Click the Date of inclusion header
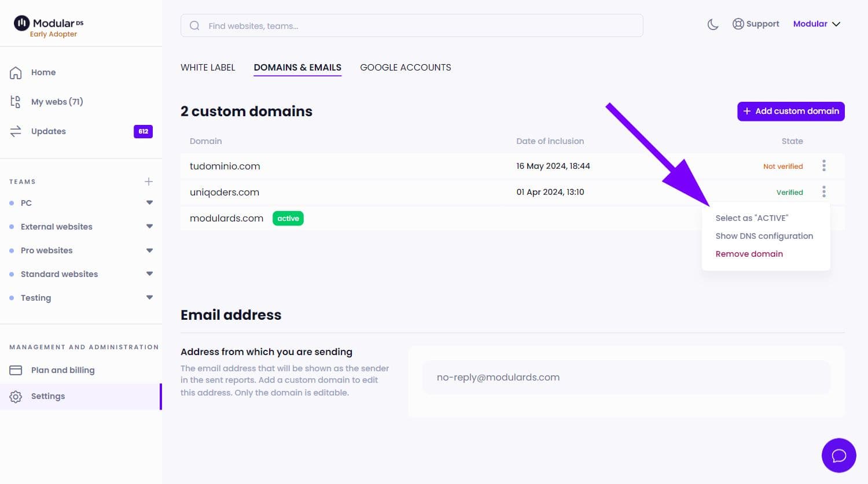Screen dimensions: 868x484 550,141
